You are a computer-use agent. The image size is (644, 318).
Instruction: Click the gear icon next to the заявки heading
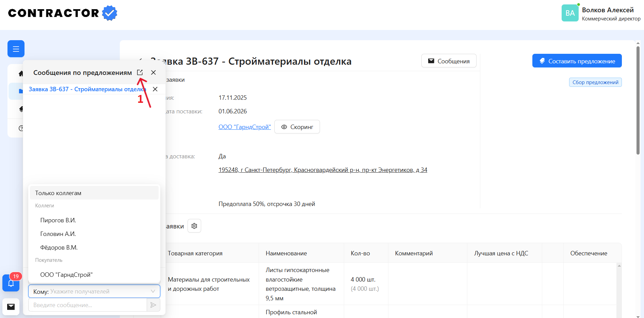click(x=194, y=226)
